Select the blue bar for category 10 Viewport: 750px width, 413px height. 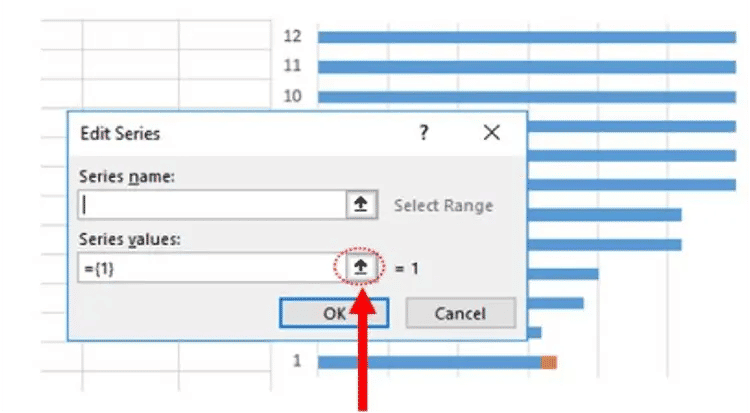pyautogui.click(x=527, y=97)
